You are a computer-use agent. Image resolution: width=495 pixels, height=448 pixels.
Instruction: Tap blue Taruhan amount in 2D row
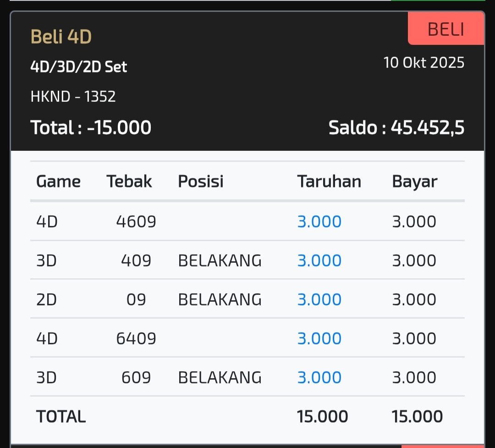pos(319,300)
